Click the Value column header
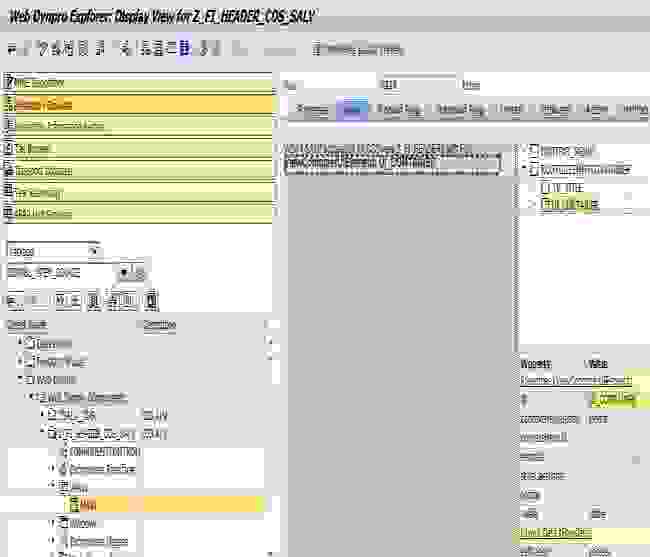The height and width of the screenshot is (557, 650). tap(596, 364)
